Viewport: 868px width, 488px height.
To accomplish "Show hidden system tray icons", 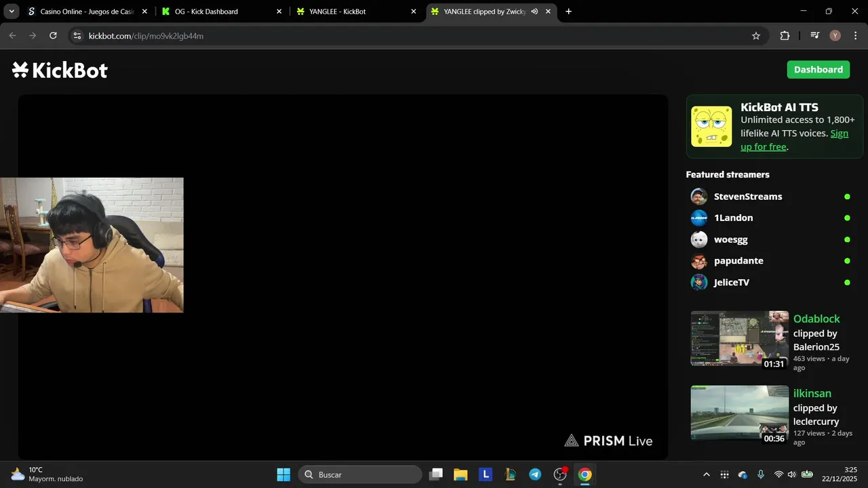I will tap(707, 474).
